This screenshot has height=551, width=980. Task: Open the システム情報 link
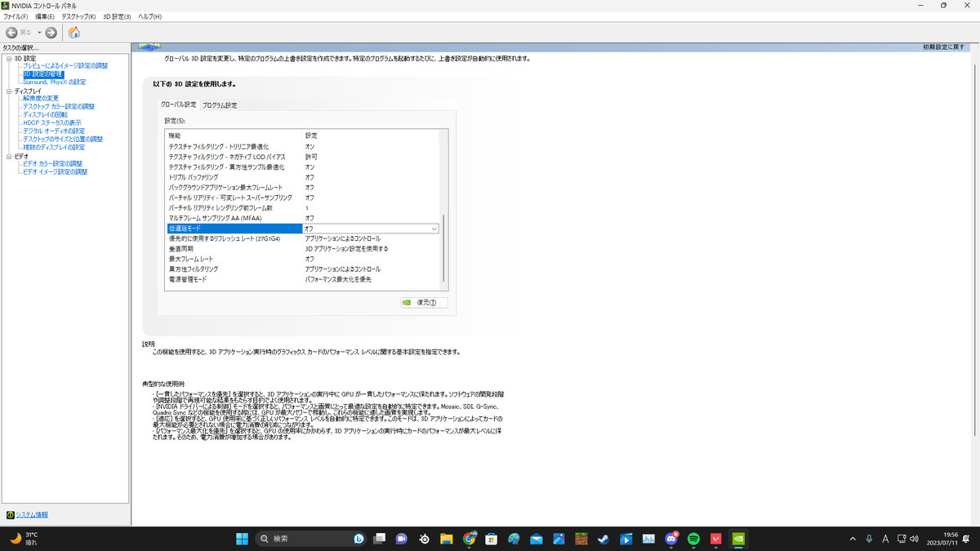(x=32, y=515)
